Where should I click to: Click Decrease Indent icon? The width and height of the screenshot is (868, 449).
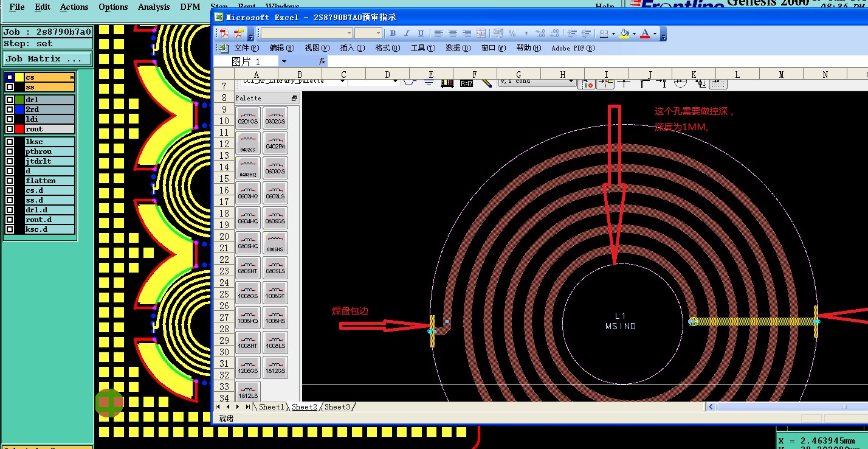(x=572, y=33)
